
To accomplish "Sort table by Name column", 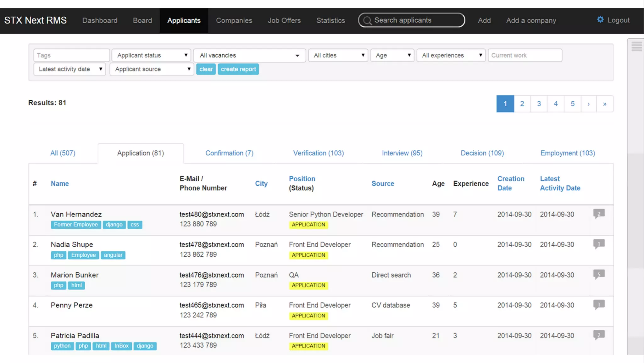I will pyautogui.click(x=60, y=183).
